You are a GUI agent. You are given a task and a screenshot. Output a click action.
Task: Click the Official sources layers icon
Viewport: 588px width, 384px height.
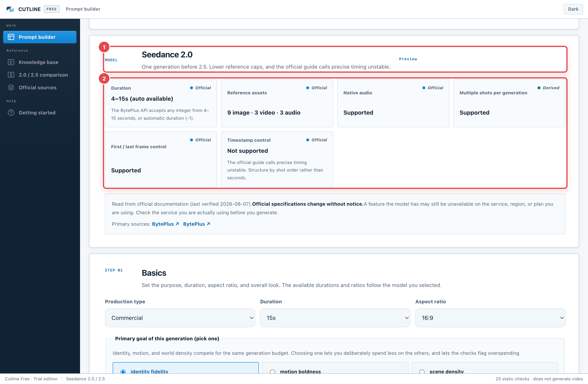[x=11, y=87]
